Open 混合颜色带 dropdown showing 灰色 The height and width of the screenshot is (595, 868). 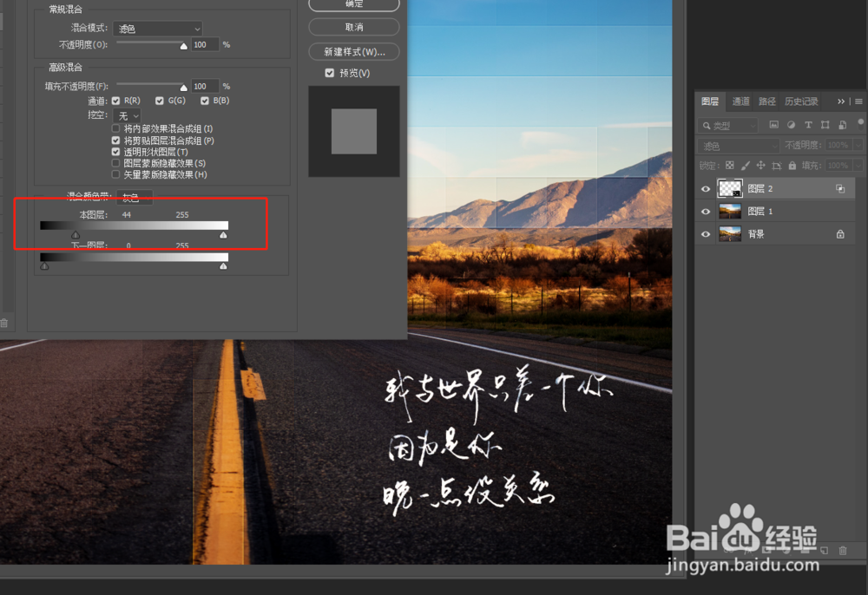pos(135,198)
